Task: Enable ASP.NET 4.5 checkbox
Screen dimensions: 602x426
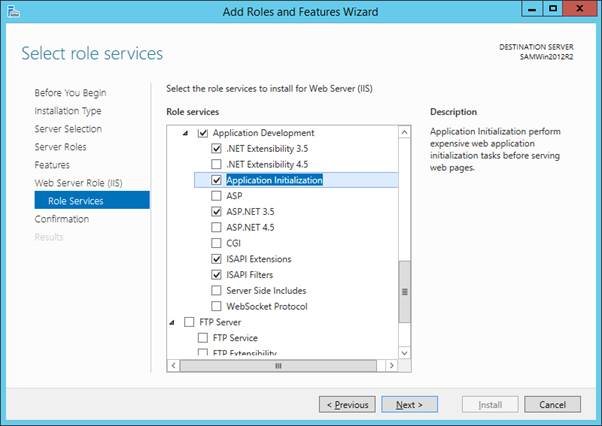Action: point(217,227)
